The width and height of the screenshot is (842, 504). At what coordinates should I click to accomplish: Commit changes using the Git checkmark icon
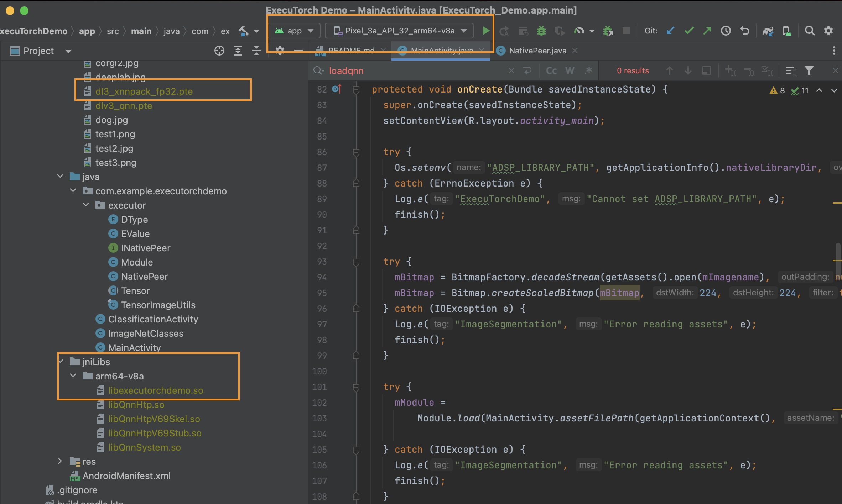coord(689,31)
